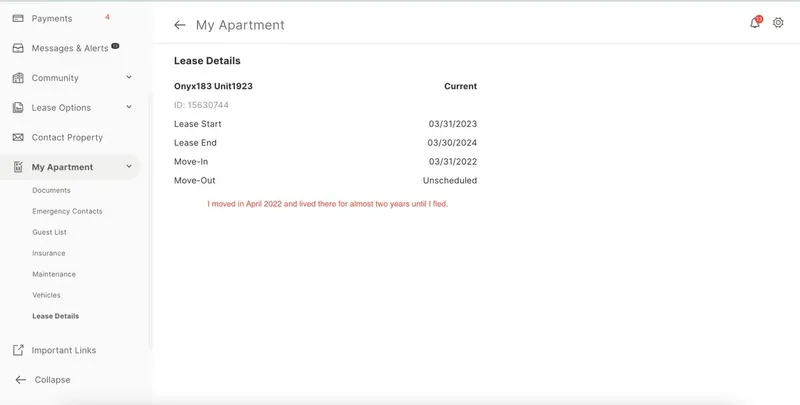Viewport: 800px width, 405px height.
Task: Open the Guest List submenu item
Action: coord(49,232)
